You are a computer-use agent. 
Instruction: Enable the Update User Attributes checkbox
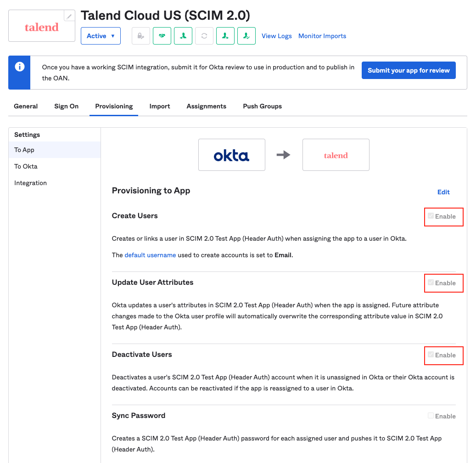click(431, 282)
